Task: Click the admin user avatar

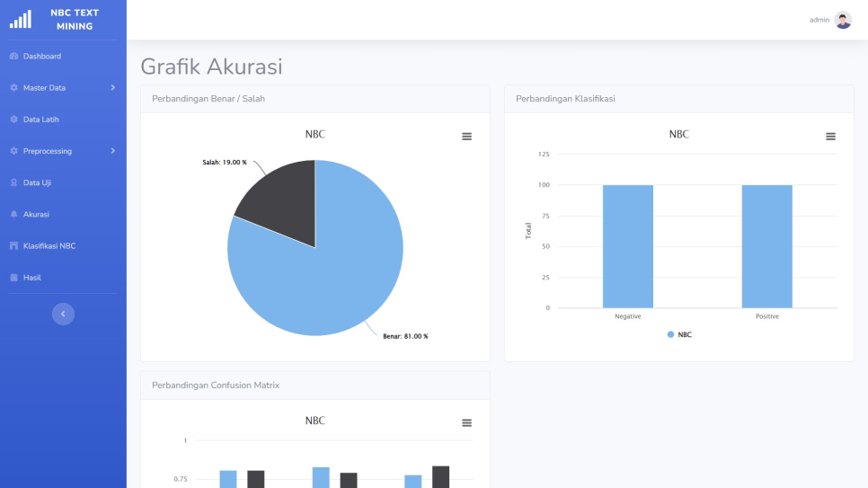Action: point(843,20)
